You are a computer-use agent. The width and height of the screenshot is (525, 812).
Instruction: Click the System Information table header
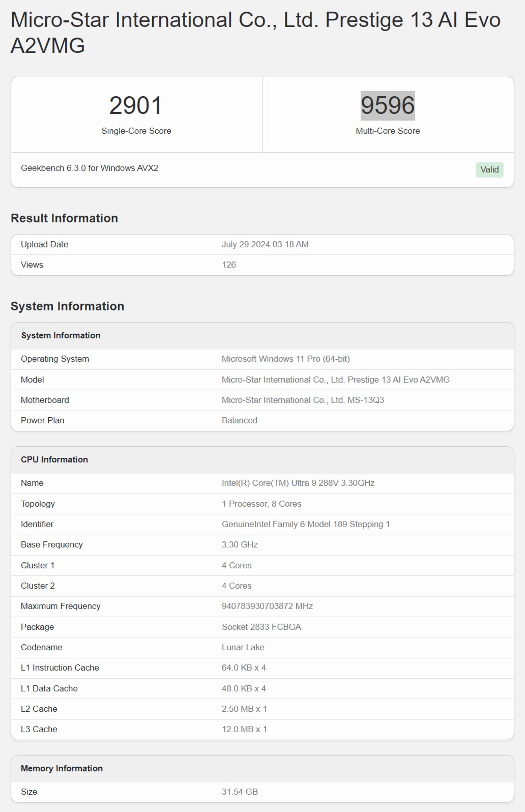coord(61,335)
